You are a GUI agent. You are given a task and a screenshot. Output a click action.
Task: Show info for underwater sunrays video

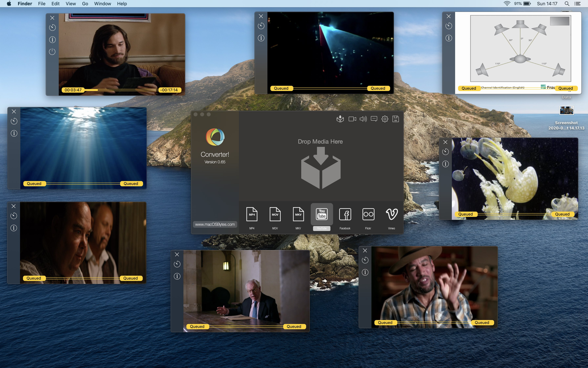[14, 133]
